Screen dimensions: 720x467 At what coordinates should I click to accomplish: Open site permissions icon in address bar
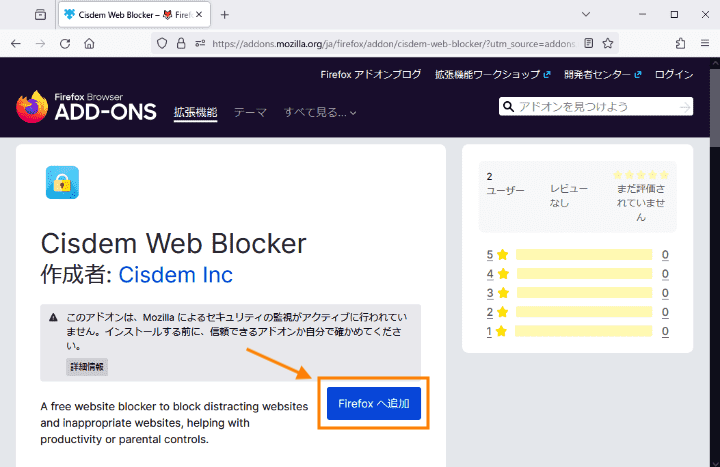pyautogui.click(x=200, y=44)
